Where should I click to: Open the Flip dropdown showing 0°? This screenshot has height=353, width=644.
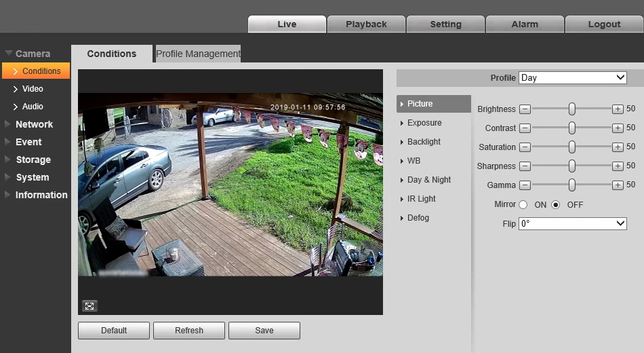pyautogui.click(x=573, y=223)
